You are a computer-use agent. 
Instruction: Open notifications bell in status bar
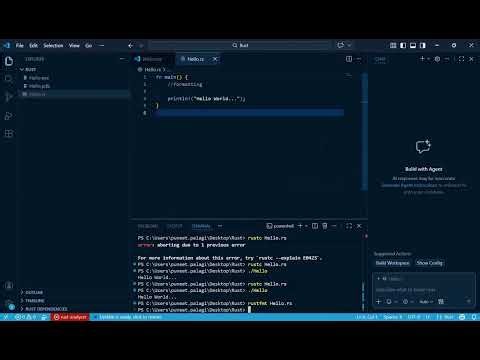(474, 317)
